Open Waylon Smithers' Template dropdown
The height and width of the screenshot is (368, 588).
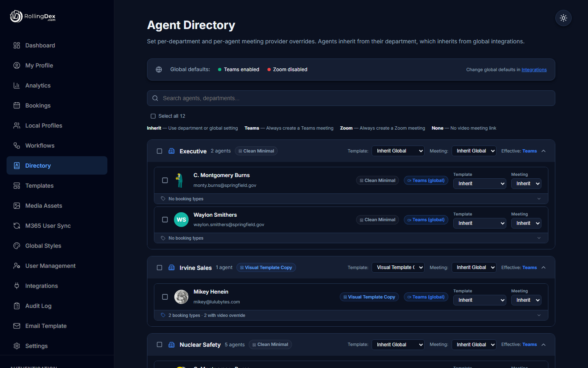coord(480,223)
